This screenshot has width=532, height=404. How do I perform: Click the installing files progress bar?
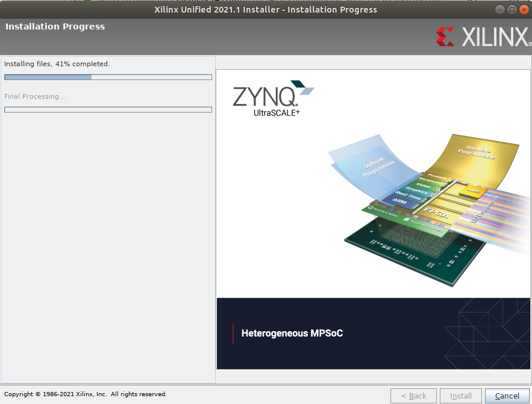pos(108,77)
